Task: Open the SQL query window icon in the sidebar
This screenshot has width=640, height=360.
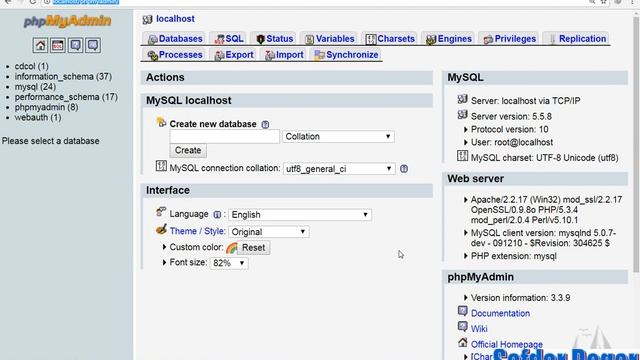Action: (58, 45)
